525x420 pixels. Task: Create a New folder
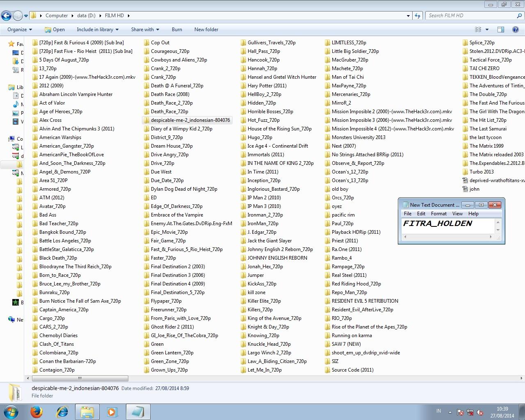point(206,30)
